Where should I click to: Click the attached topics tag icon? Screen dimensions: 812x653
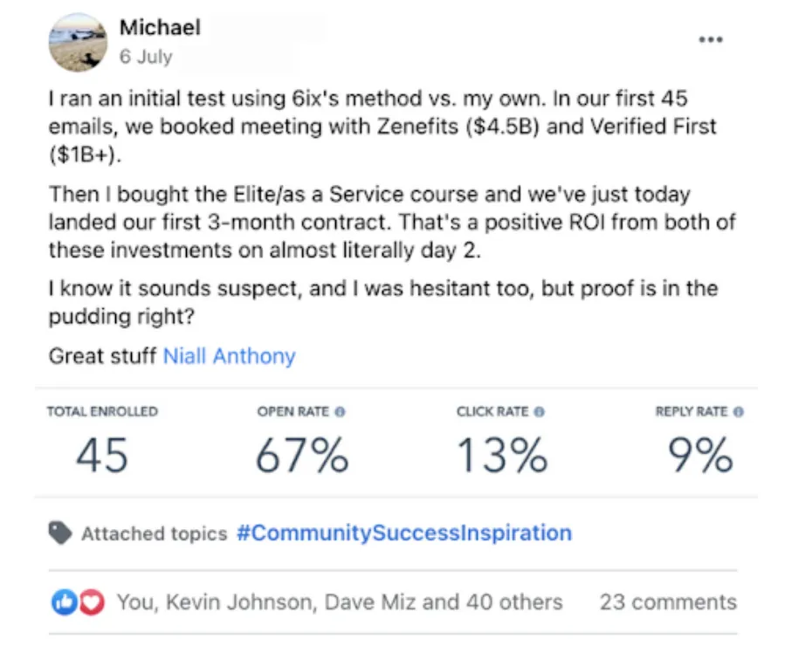(x=60, y=533)
